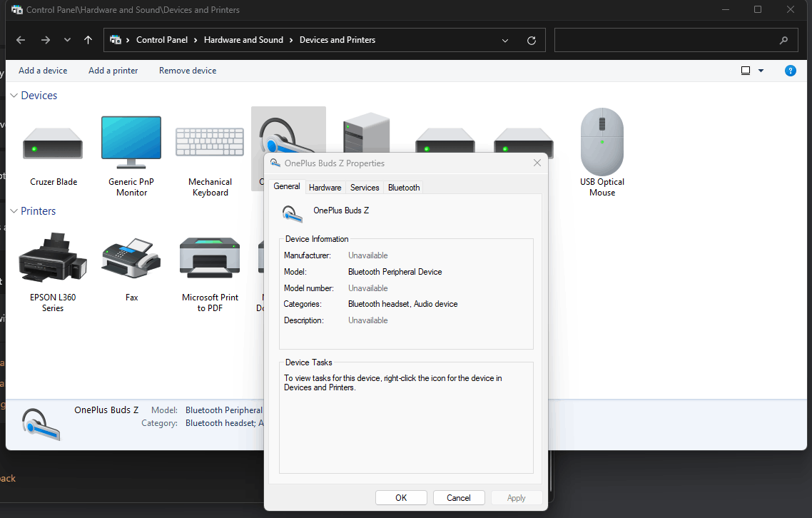This screenshot has width=812, height=518.
Task: Click the Model number Unavailable value
Action: 367,288
